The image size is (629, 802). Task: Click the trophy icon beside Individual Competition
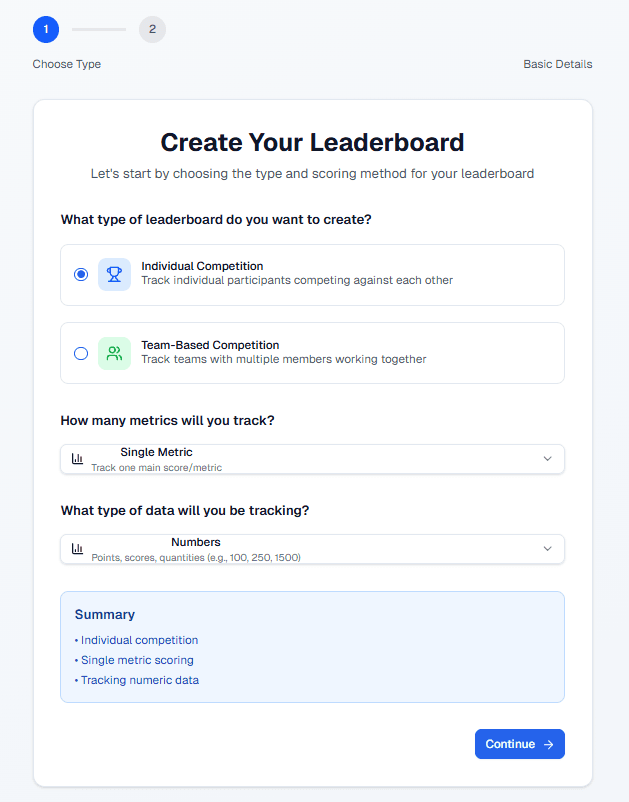pyautogui.click(x=114, y=273)
